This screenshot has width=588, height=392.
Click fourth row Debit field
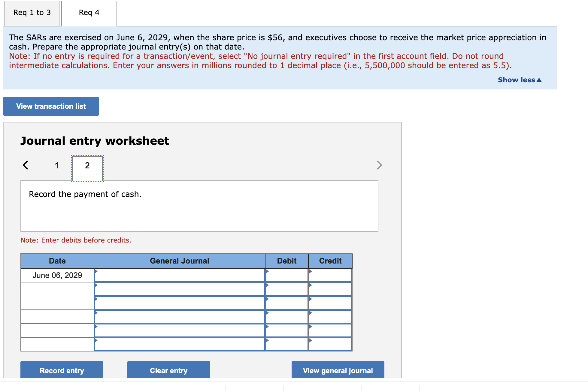pyautogui.click(x=287, y=317)
